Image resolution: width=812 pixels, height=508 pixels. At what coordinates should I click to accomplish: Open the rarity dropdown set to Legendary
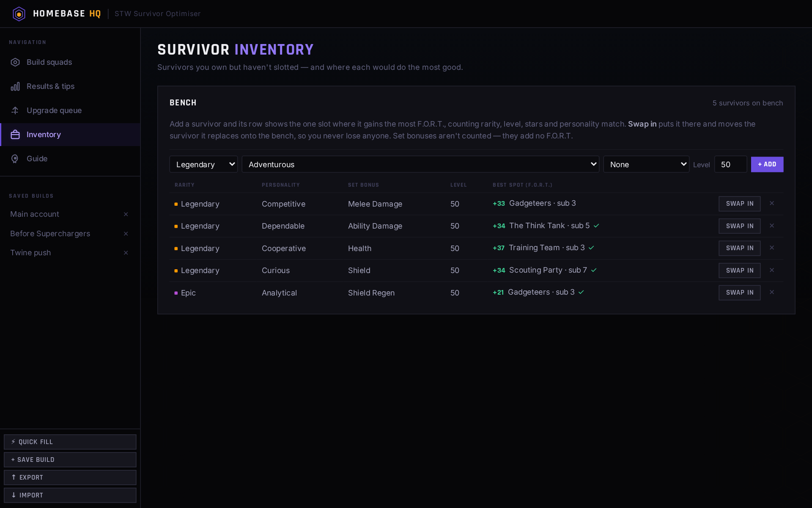click(203, 164)
